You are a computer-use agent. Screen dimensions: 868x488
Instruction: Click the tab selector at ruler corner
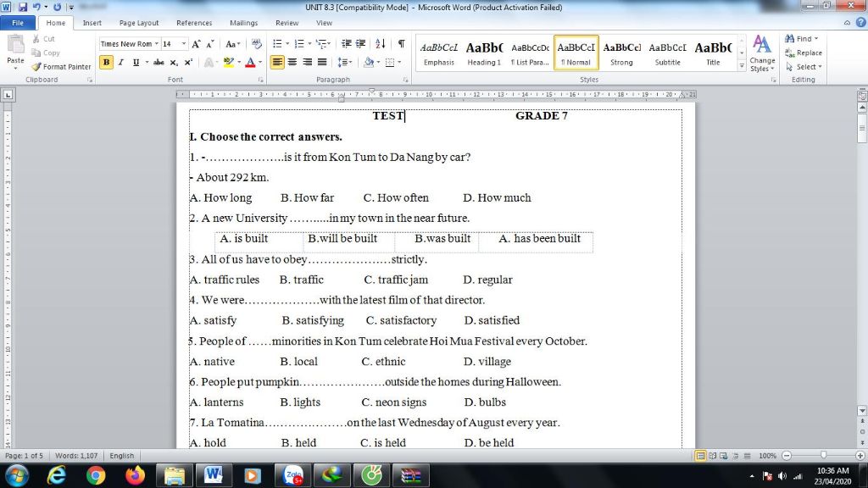[8, 95]
